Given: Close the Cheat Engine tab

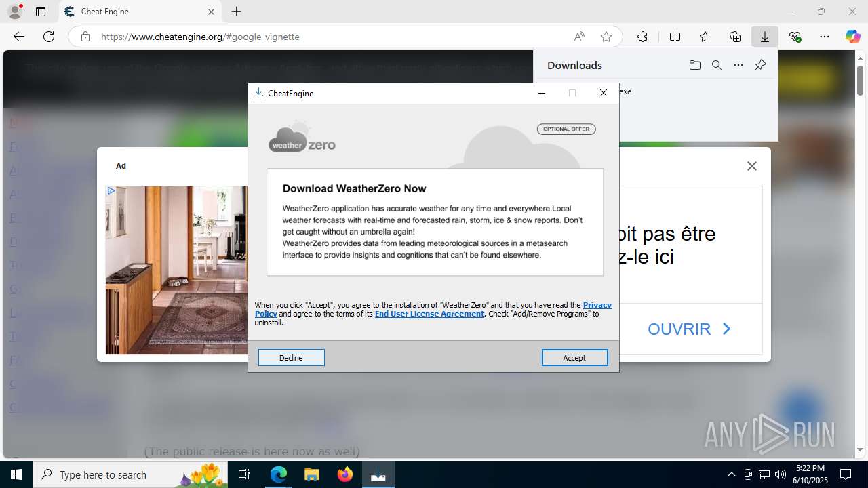Looking at the screenshot, I should point(211,12).
